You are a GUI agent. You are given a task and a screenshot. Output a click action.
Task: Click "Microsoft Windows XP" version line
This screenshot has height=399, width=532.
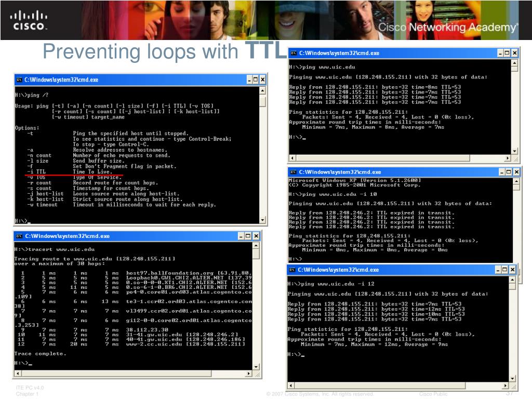[x=355, y=180]
